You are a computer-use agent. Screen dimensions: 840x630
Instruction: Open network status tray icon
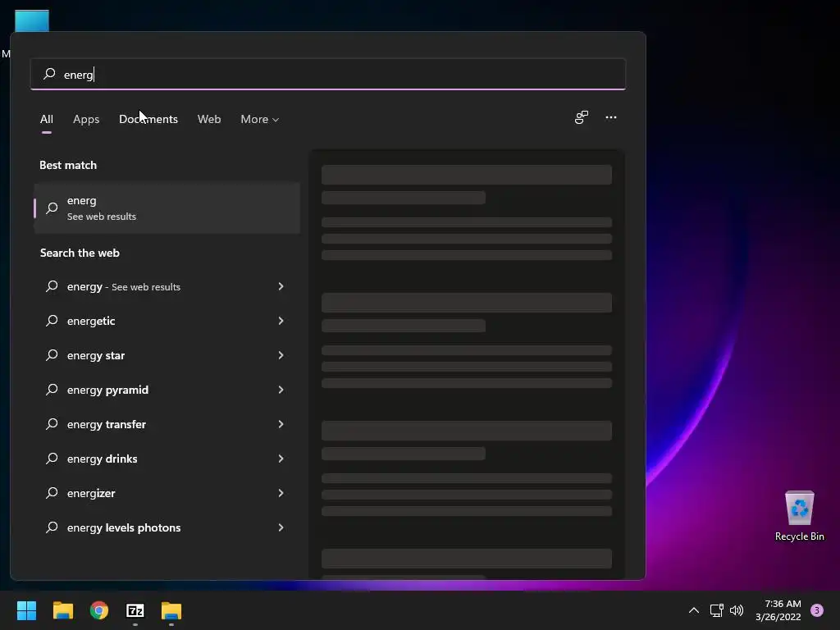coord(716,610)
